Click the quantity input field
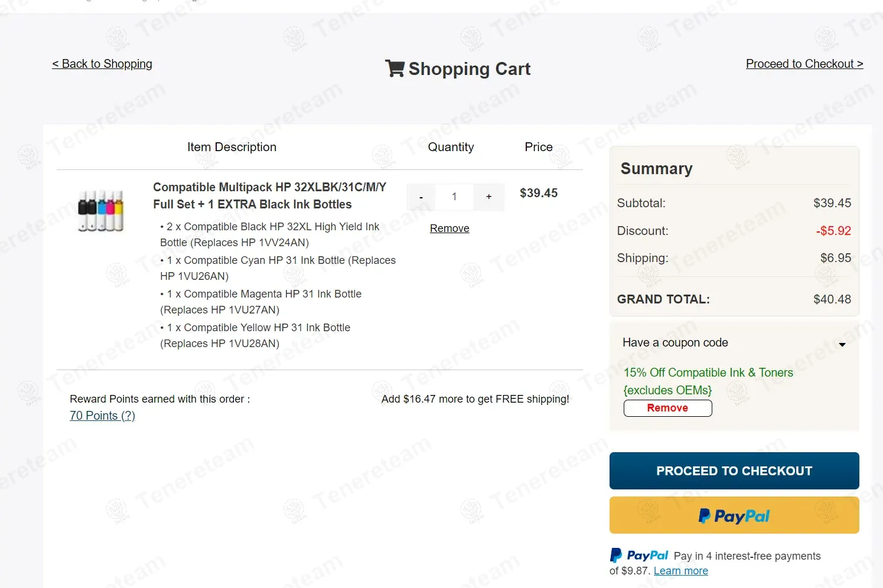The height and width of the screenshot is (588, 883). coord(454,197)
